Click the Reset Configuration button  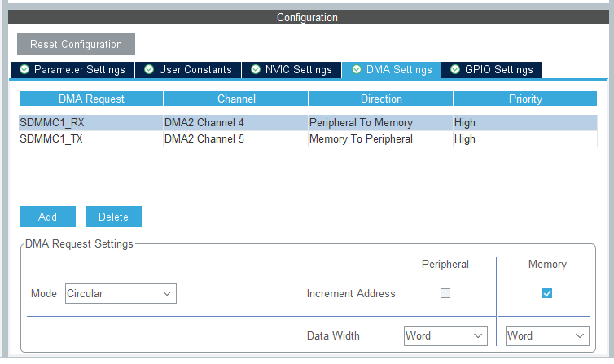pos(76,44)
